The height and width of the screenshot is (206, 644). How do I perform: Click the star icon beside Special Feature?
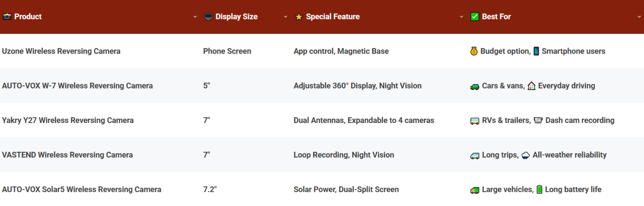click(299, 17)
